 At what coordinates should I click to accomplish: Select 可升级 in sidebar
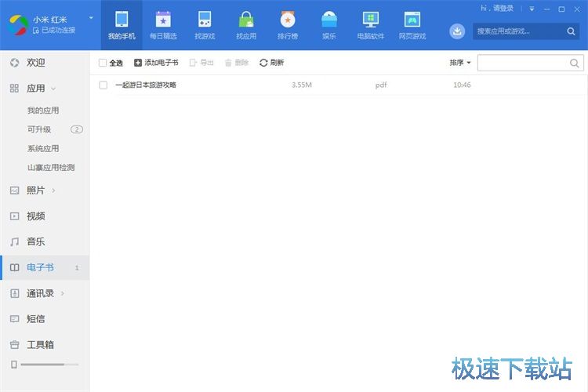point(39,129)
